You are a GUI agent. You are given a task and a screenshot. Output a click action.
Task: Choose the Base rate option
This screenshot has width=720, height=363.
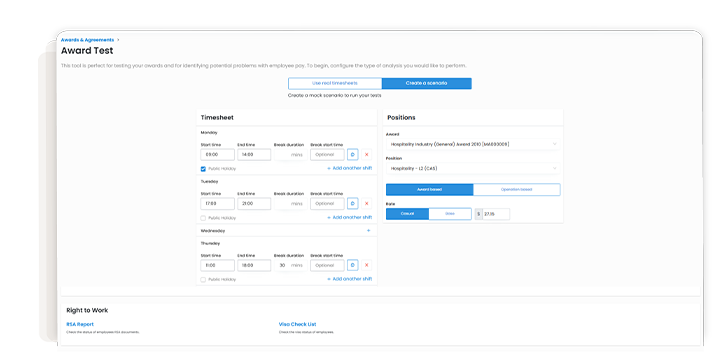point(450,214)
